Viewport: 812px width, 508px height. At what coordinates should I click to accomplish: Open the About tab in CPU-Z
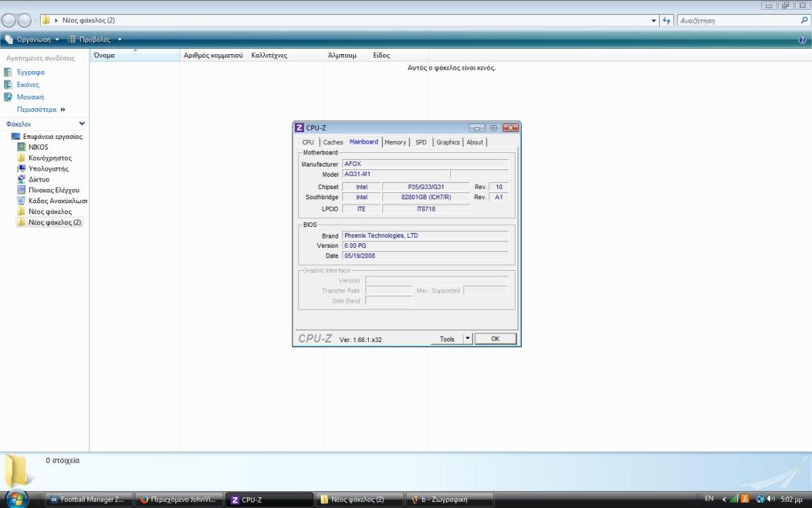click(475, 142)
